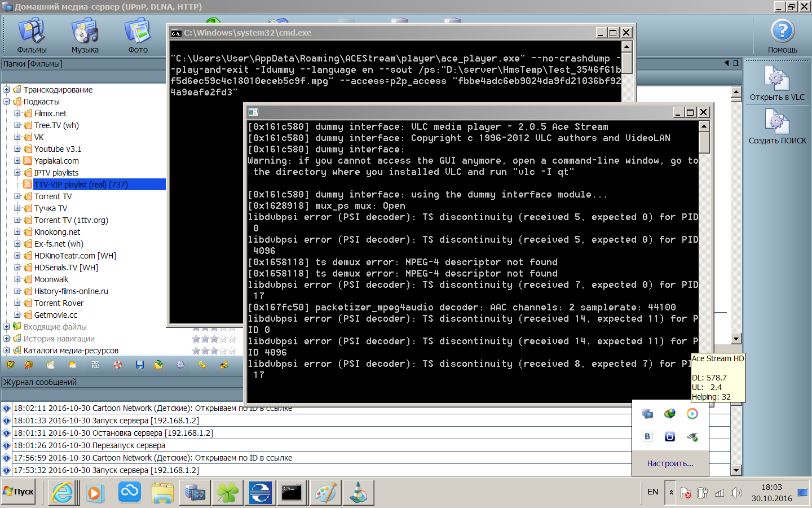Click the gold key icon
The image size is (812, 508).
click(x=202, y=365)
